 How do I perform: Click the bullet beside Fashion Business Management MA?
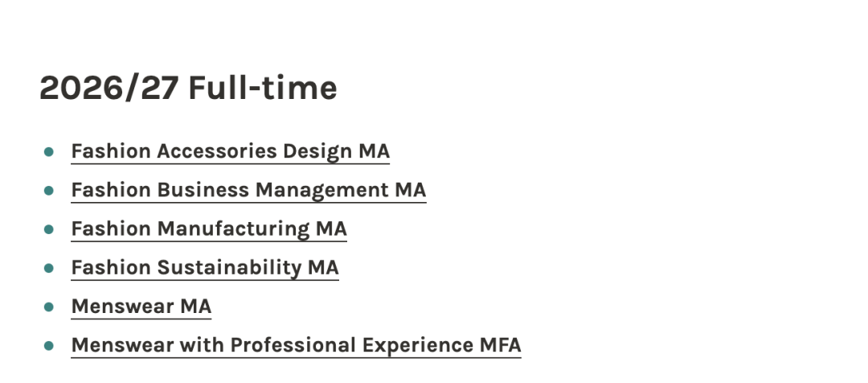49,191
